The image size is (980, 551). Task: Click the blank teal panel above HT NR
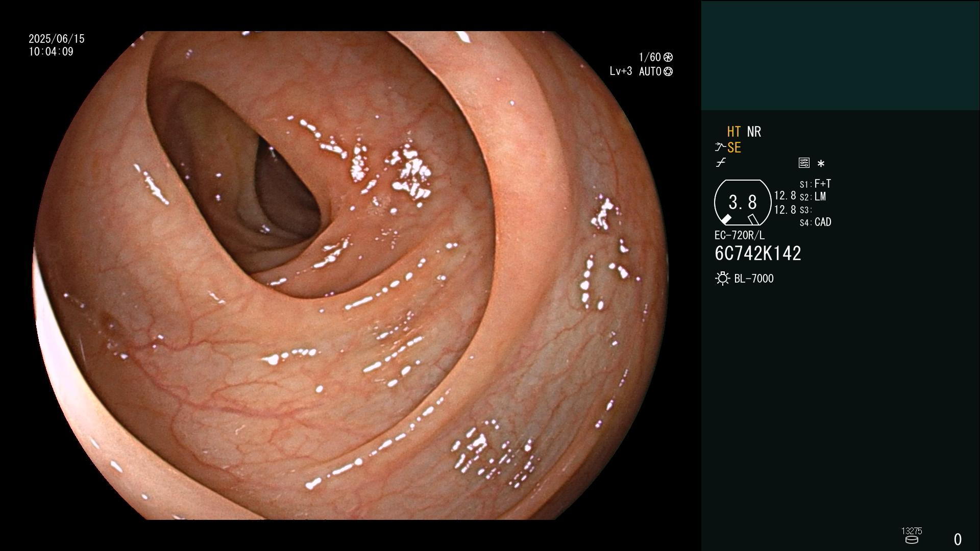(841, 55)
